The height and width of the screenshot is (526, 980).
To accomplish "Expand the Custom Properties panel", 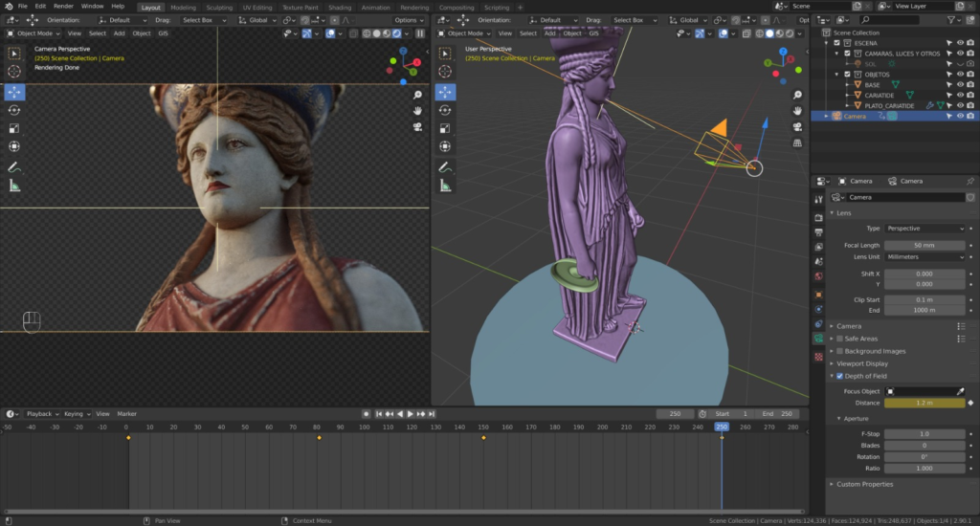I will click(x=864, y=484).
